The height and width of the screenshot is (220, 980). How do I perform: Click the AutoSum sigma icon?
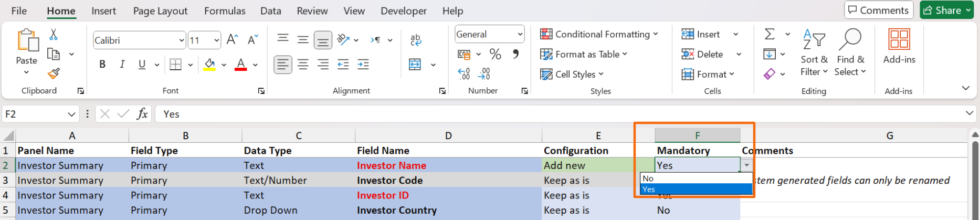pos(770,35)
